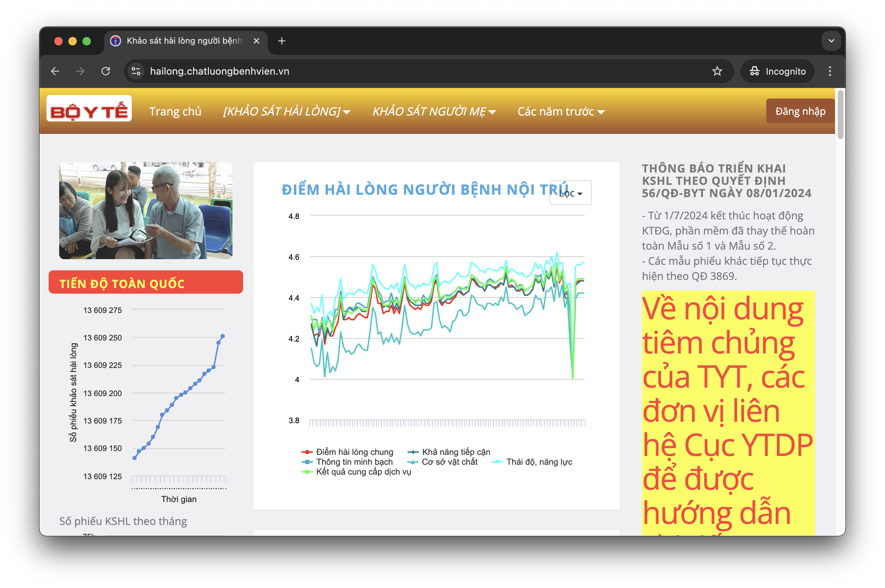This screenshot has height=588, width=885.
Task: Reload the page with refresh icon
Action: 106,71
